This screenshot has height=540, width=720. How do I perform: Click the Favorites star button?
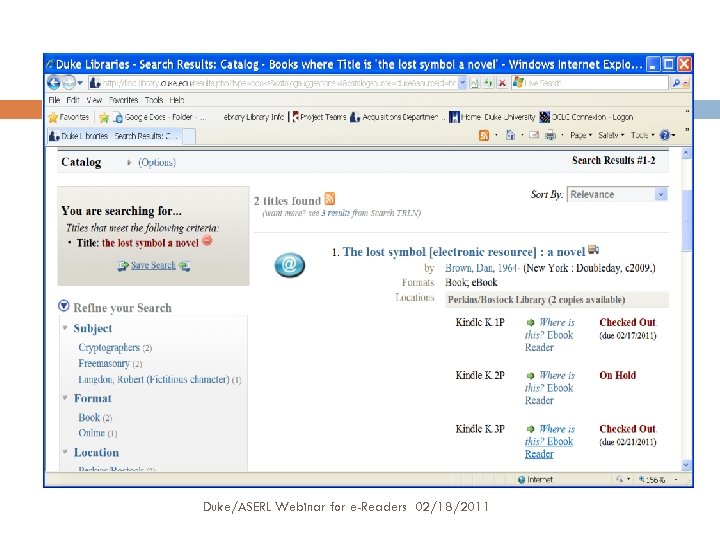click(69, 117)
